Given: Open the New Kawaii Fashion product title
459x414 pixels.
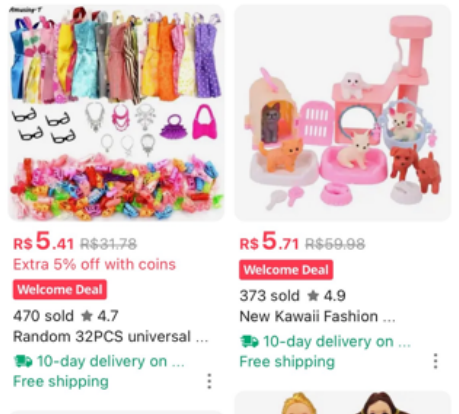Looking at the screenshot, I should click(x=317, y=316).
